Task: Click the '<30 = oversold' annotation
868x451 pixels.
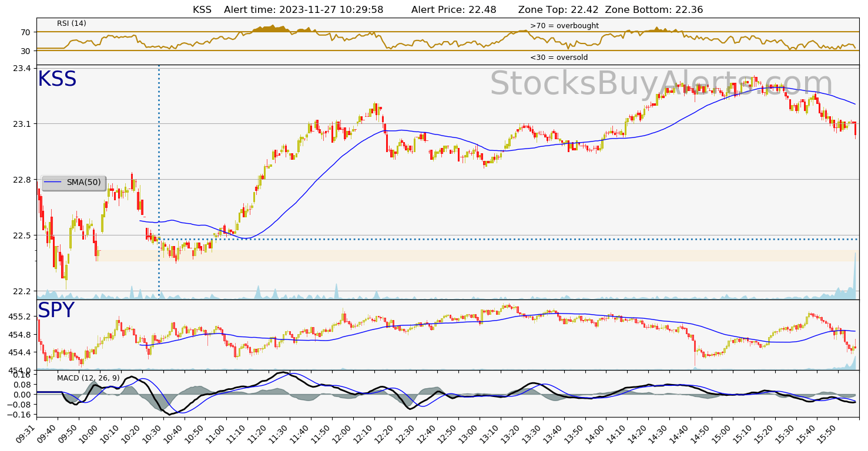Action: [x=559, y=58]
